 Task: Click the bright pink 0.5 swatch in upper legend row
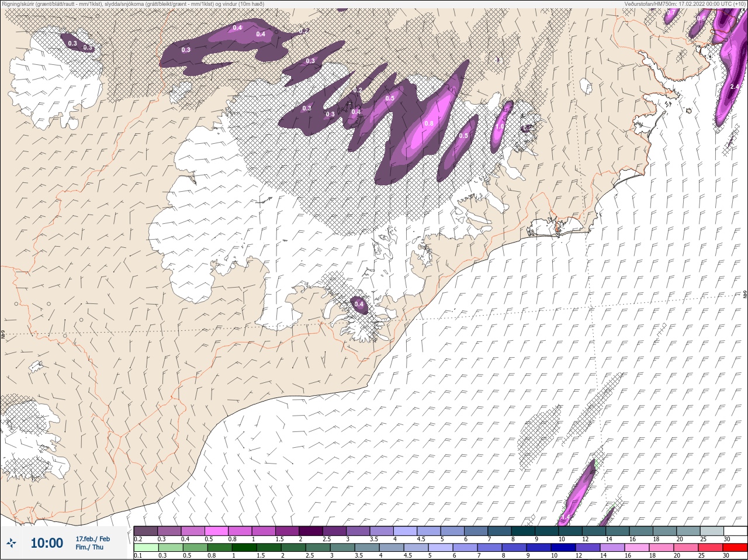point(216,531)
